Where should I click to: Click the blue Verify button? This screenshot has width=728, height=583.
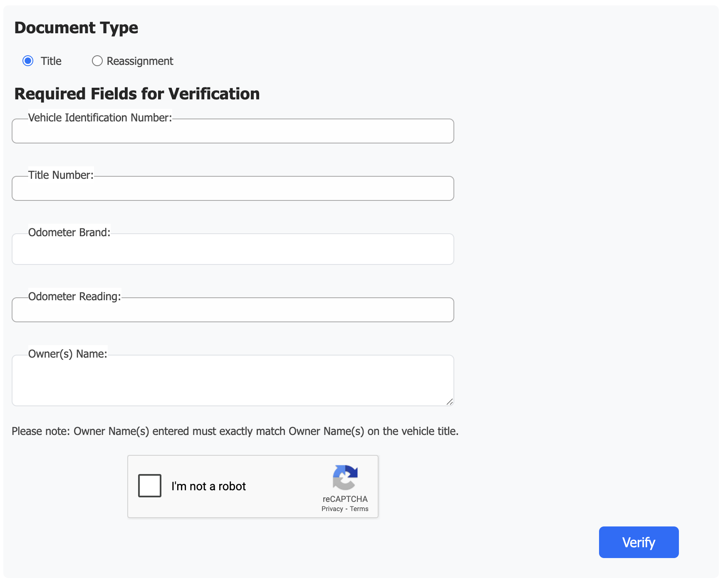[x=639, y=542]
